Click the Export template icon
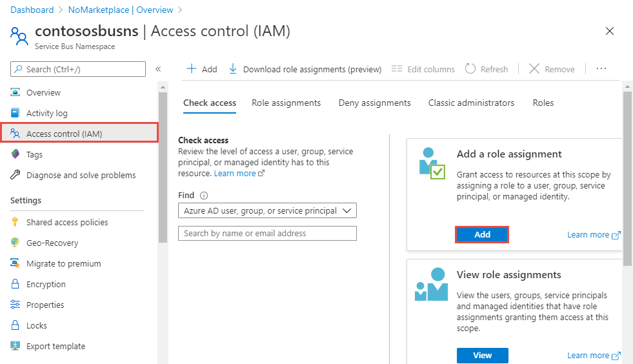Screen dimensions: 633x364 15,346
